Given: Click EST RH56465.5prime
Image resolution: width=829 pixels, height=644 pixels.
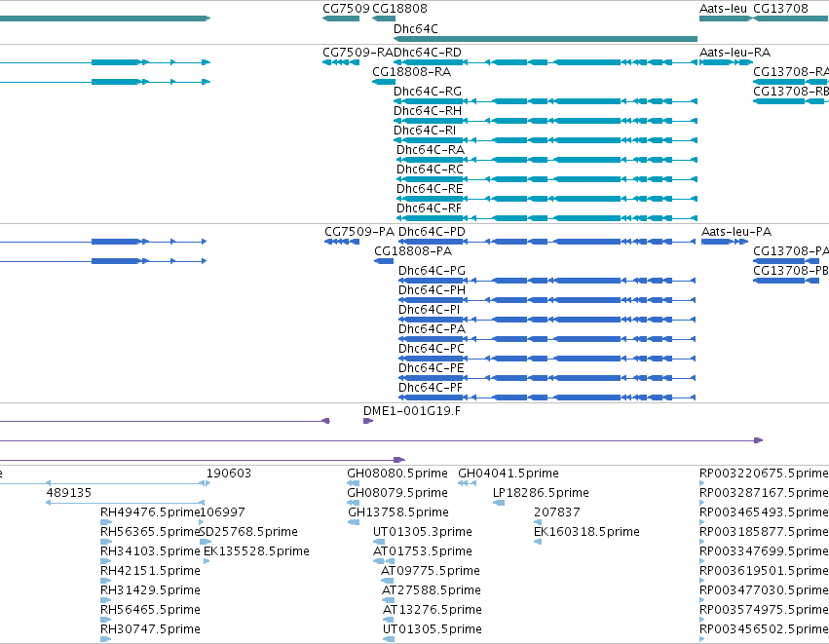Looking at the screenshot, I should [x=150, y=610].
